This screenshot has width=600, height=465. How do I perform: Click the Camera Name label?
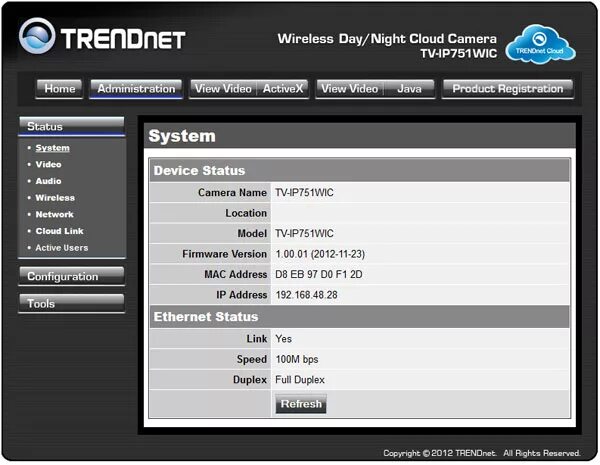click(232, 193)
